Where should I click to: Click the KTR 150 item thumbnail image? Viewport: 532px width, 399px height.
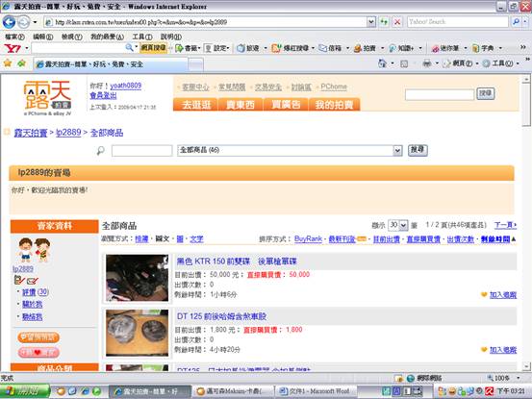(x=137, y=278)
